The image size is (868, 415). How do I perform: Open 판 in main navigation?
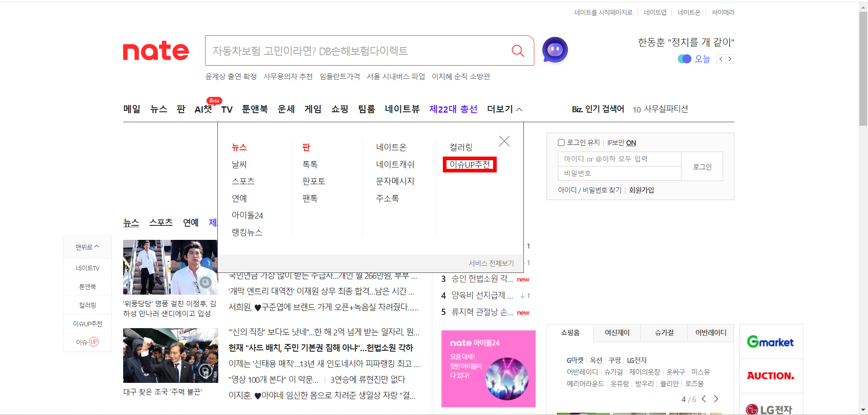pyautogui.click(x=181, y=109)
